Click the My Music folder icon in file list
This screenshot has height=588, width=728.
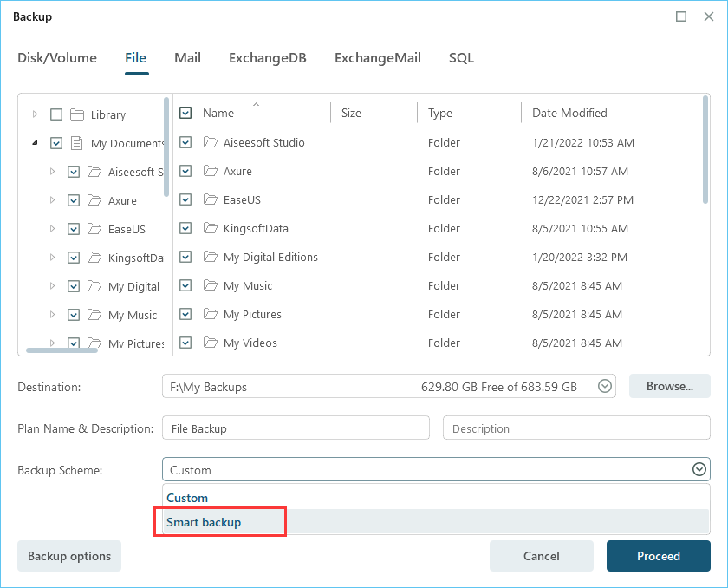[x=210, y=285]
